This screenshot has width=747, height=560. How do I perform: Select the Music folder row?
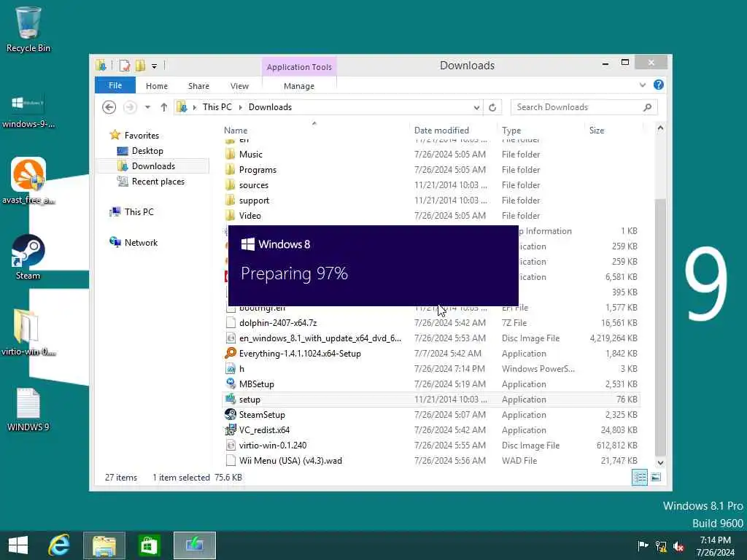point(431,155)
